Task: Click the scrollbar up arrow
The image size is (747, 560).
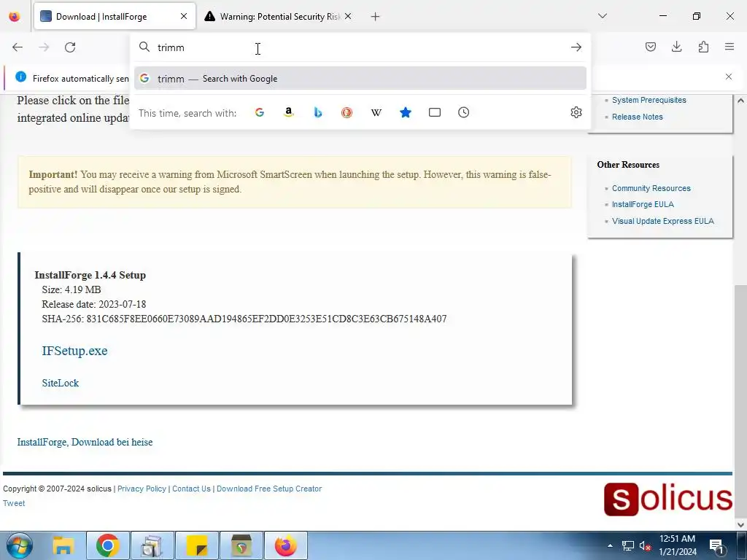Action: point(740,101)
